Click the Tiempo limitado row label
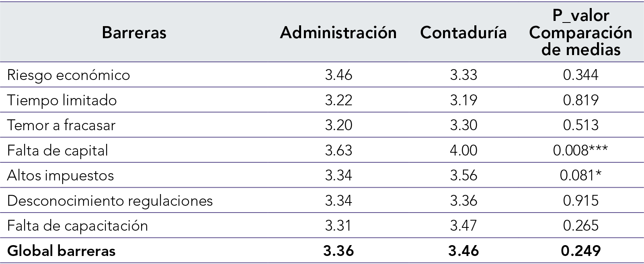 pyautogui.click(x=62, y=100)
